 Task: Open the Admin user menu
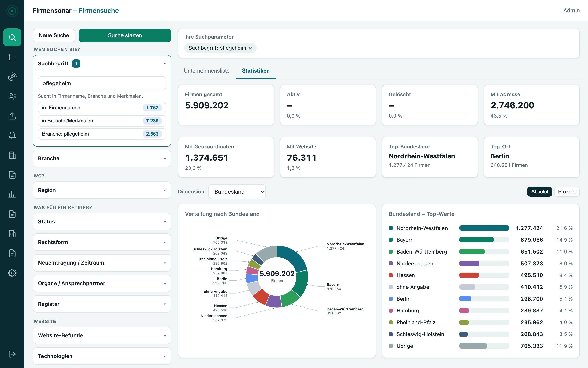point(571,10)
